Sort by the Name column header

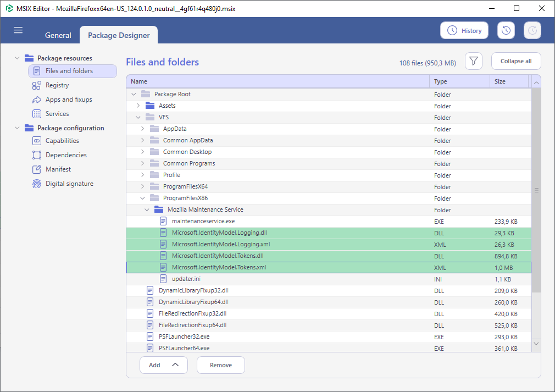(x=278, y=81)
